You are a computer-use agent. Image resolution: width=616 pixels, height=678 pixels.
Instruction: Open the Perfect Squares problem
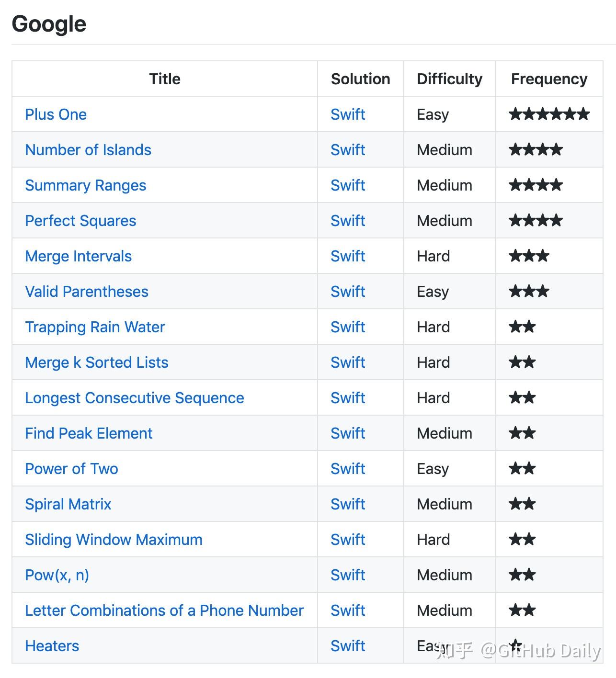click(x=80, y=221)
